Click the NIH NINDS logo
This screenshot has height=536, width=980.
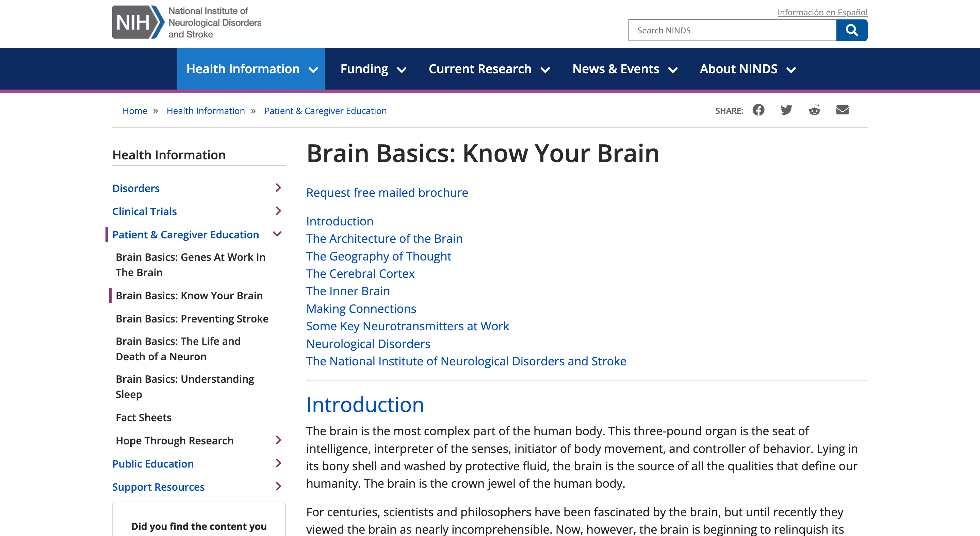(x=187, y=22)
